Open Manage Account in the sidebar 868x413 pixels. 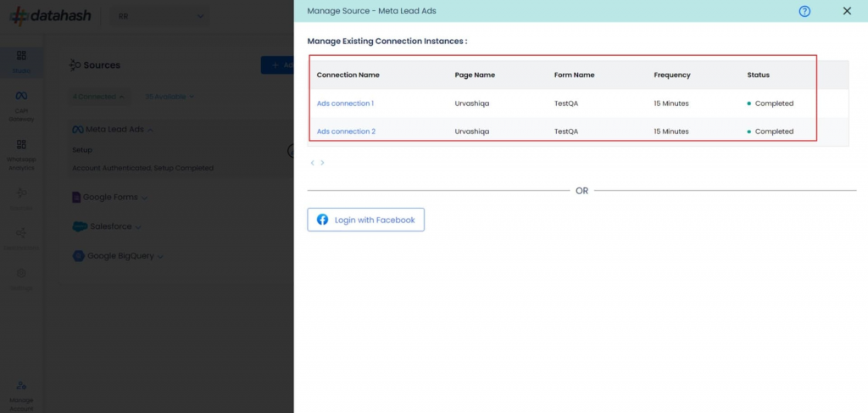21,396
